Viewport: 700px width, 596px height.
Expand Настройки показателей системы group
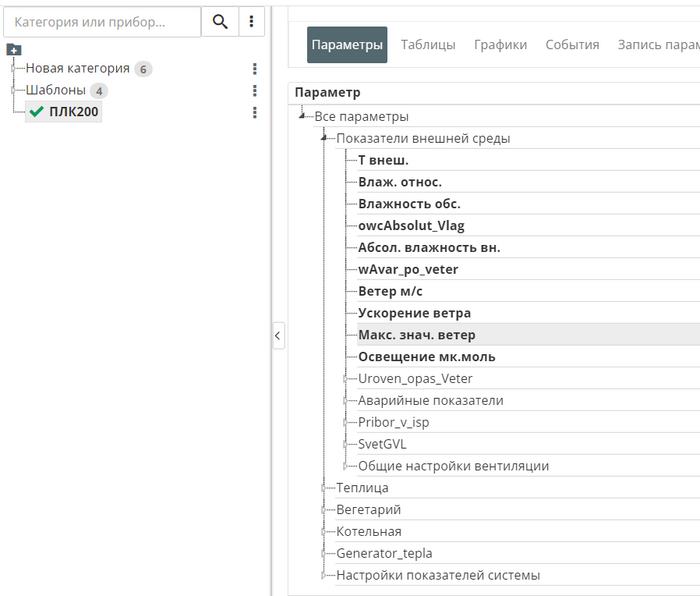(323, 576)
